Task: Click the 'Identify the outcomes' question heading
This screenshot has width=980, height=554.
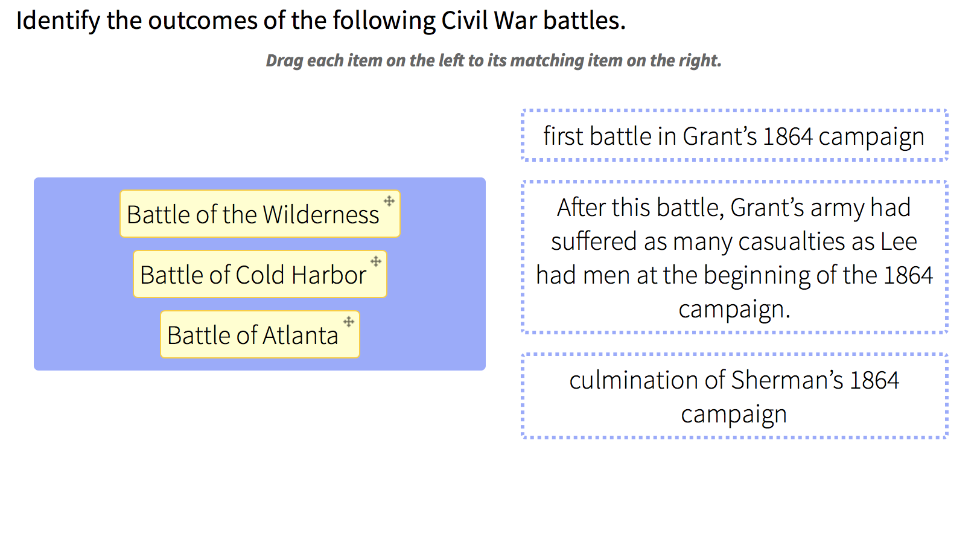Action: tap(321, 21)
